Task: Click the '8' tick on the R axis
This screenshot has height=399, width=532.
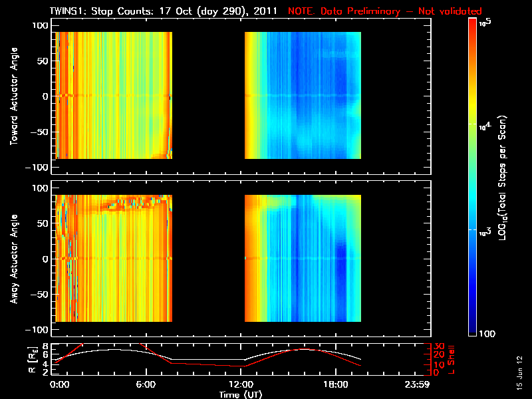Action: coord(46,346)
